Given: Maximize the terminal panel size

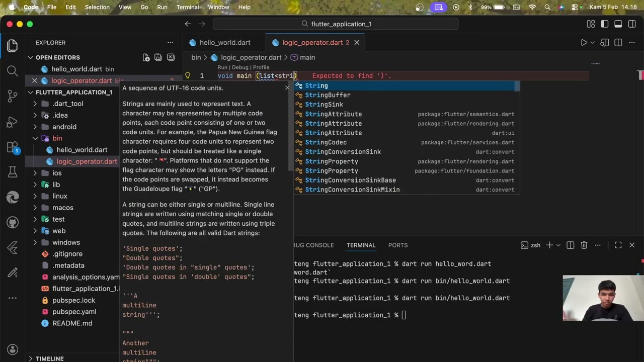Looking at the screenshot, I should (x=618, y=245).
